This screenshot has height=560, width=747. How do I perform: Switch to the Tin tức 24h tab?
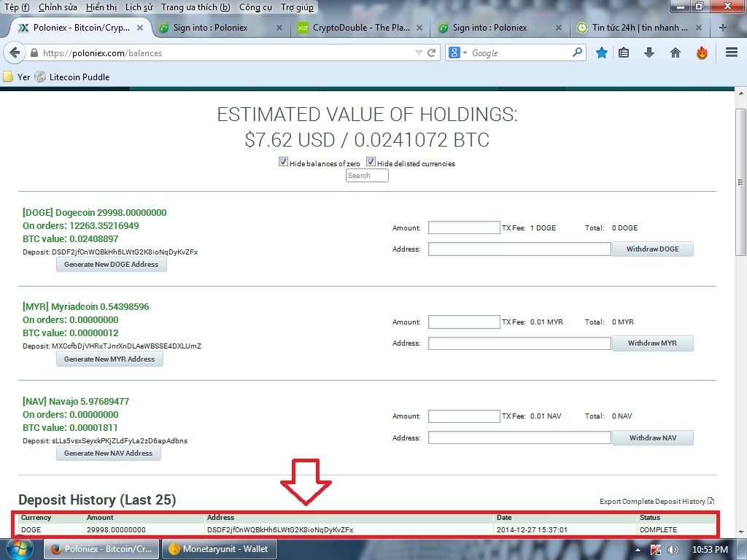[x=640, y=28]
